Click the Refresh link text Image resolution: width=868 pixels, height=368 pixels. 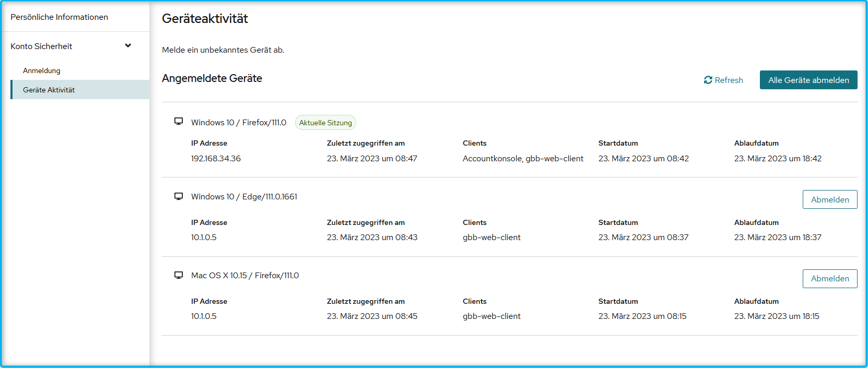[x=729, y=80]
